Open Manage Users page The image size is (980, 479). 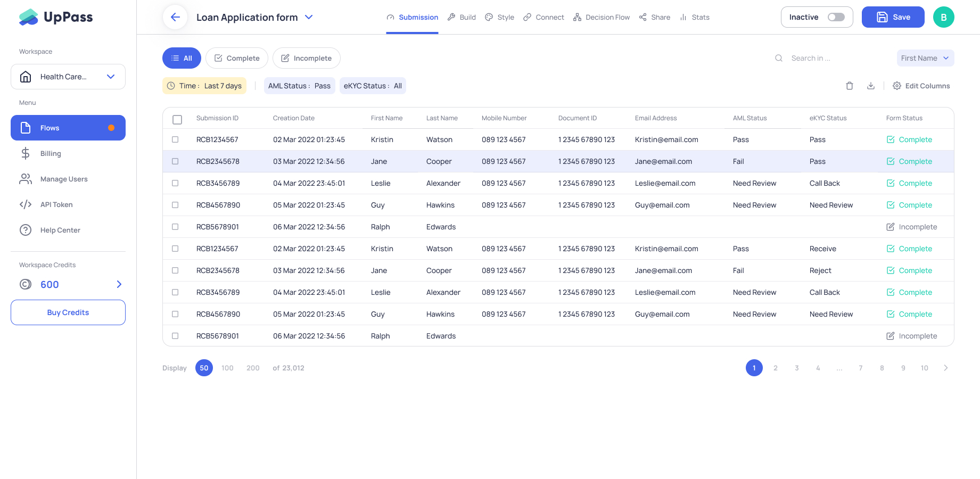click(x=68, y=179)
